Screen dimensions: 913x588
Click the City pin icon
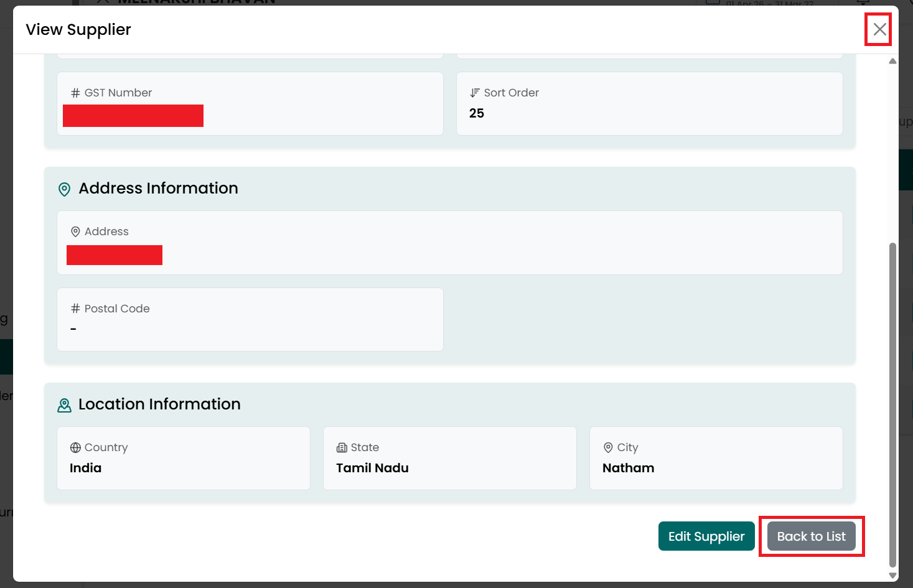(x=608, y=447)
